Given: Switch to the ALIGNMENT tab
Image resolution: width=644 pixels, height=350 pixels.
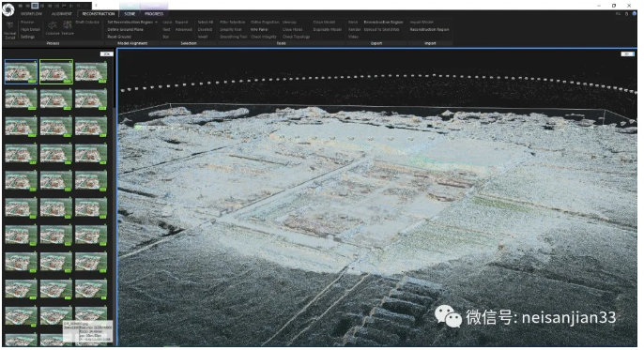Looking at the screenshot, I should (x=62, y=14).
